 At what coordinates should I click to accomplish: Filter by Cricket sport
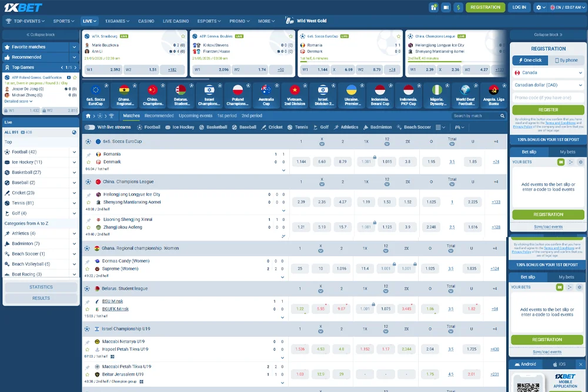tap(272, 127)
